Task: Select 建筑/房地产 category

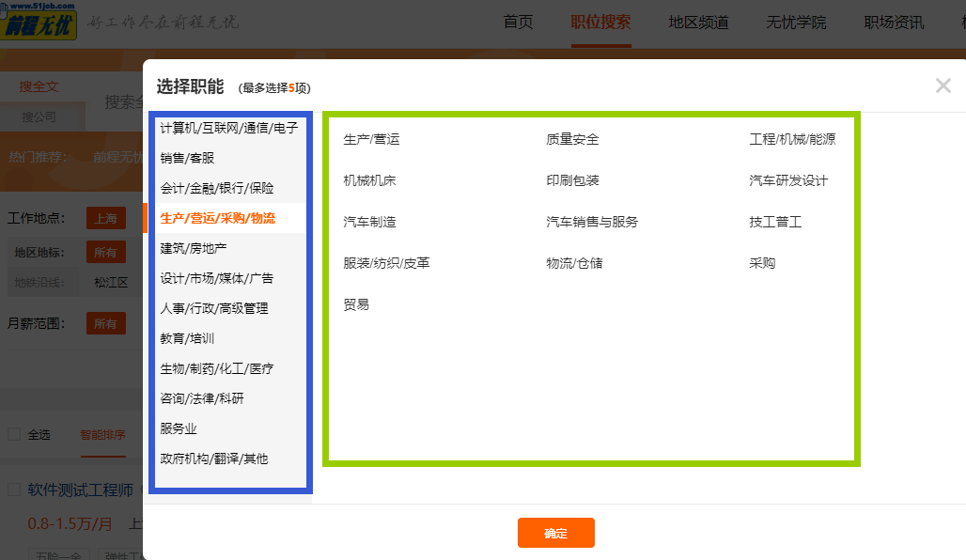Action: pyautogui.click(x=194, y=248)
